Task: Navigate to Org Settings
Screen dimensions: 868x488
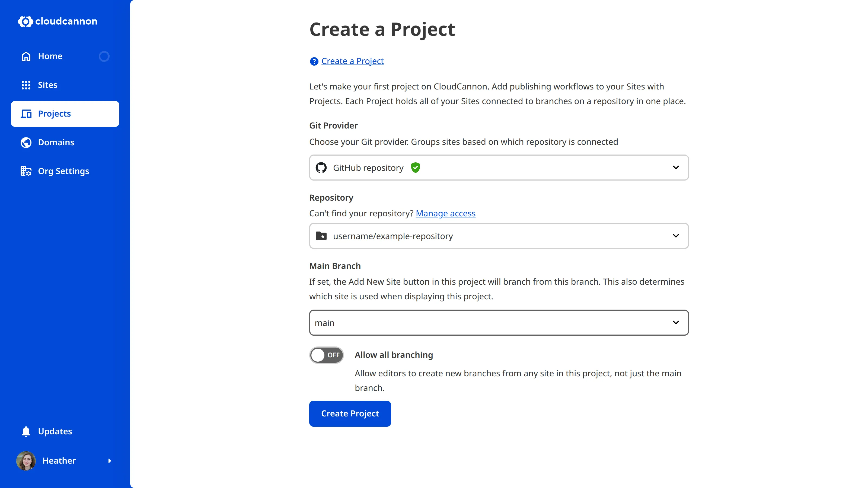Action: (x=64, y=171)
